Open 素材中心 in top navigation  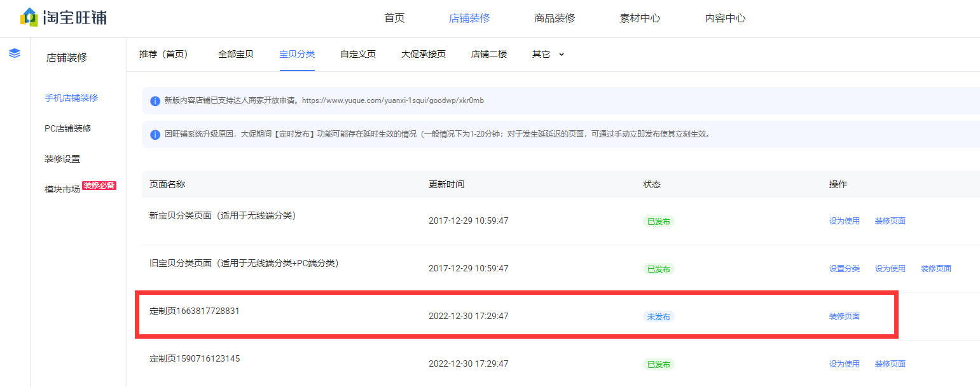(x=640, y=18)
